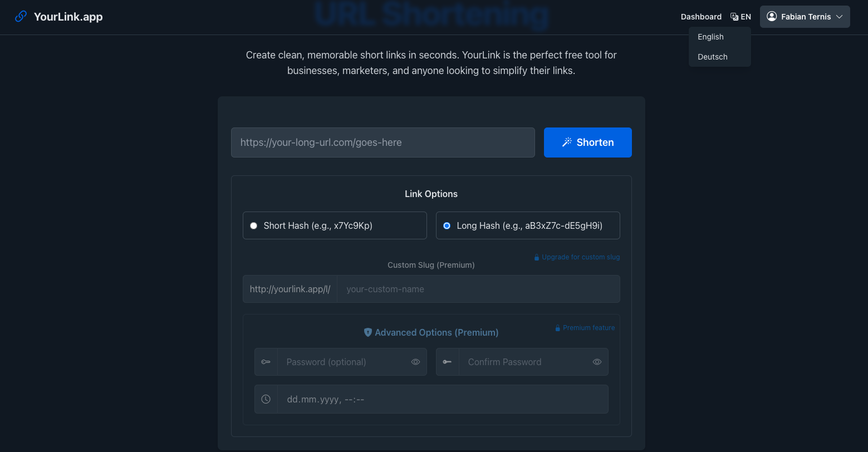Click the YourLink.app chain logo icon
The width and height of the screenshot is (868, 452).
pyautogui.click(x=21, y=17)
